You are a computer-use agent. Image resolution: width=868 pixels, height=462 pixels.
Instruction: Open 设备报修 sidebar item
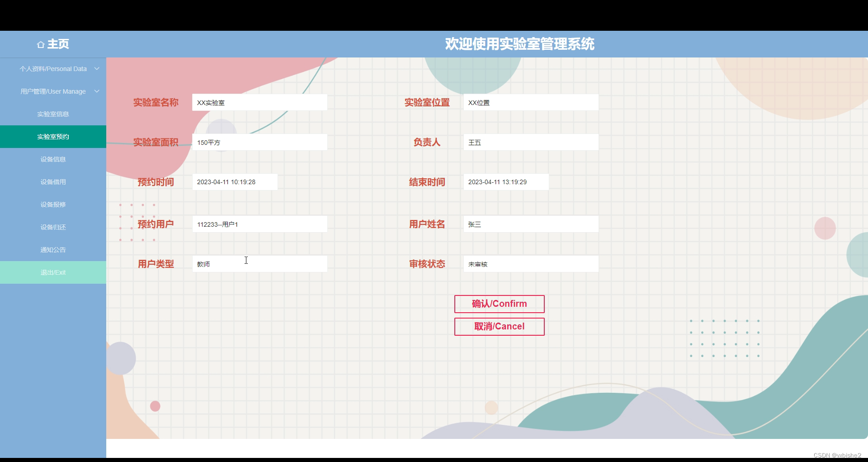click(53, 205)
